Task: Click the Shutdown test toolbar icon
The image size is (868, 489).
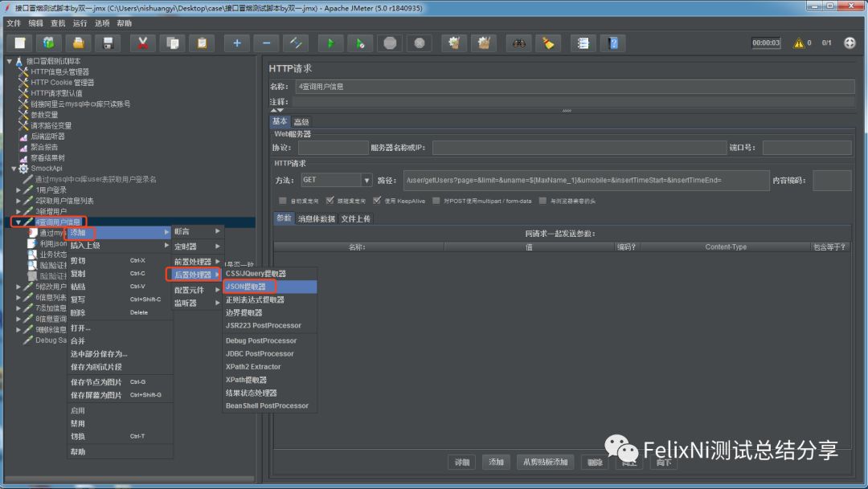Action: [x=419, y=43]
